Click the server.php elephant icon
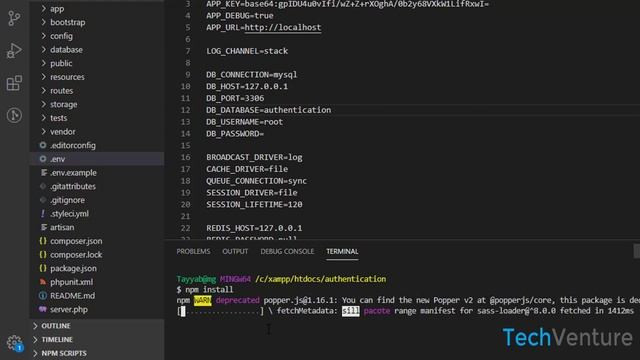The image size is (640, 360). tap(43, 309)
